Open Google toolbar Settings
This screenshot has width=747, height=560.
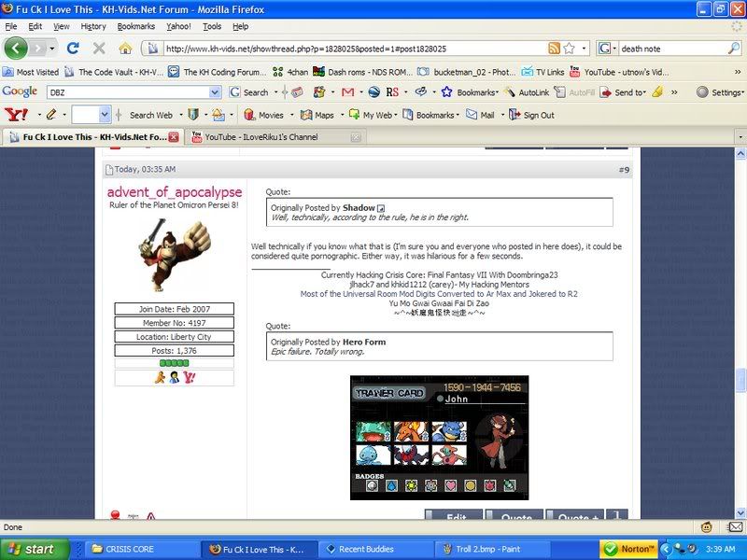point(719,92)
